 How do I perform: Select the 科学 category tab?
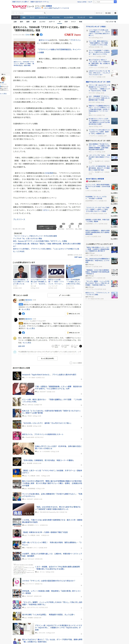(x=66, y=22)
